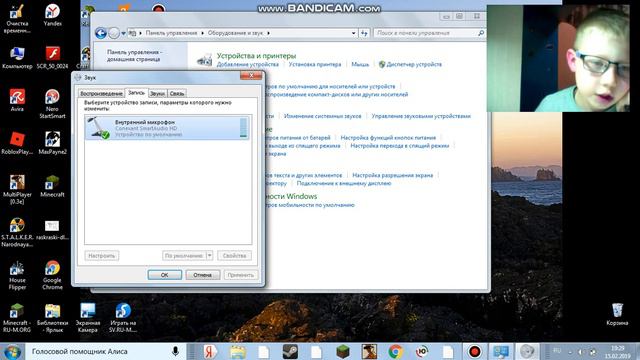Switch to the Воспроизведение tab
640x360 pixels.
point(101,93)
